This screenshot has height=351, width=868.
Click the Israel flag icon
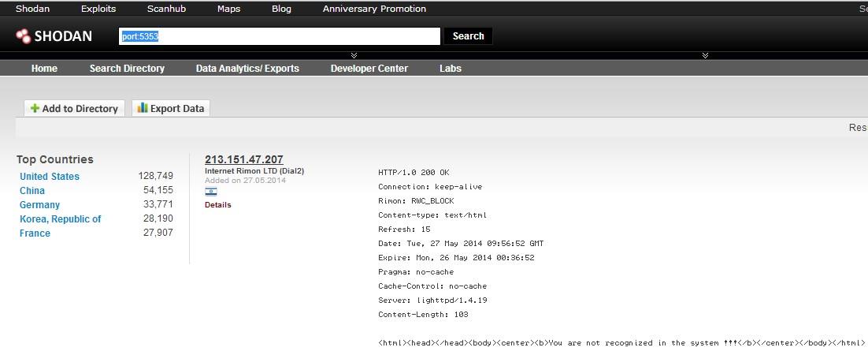210,192
